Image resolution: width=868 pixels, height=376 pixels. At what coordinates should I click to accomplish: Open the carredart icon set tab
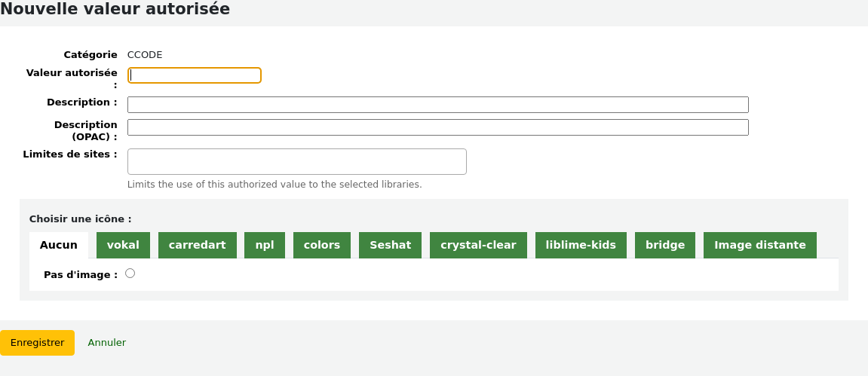pos(198,245)
